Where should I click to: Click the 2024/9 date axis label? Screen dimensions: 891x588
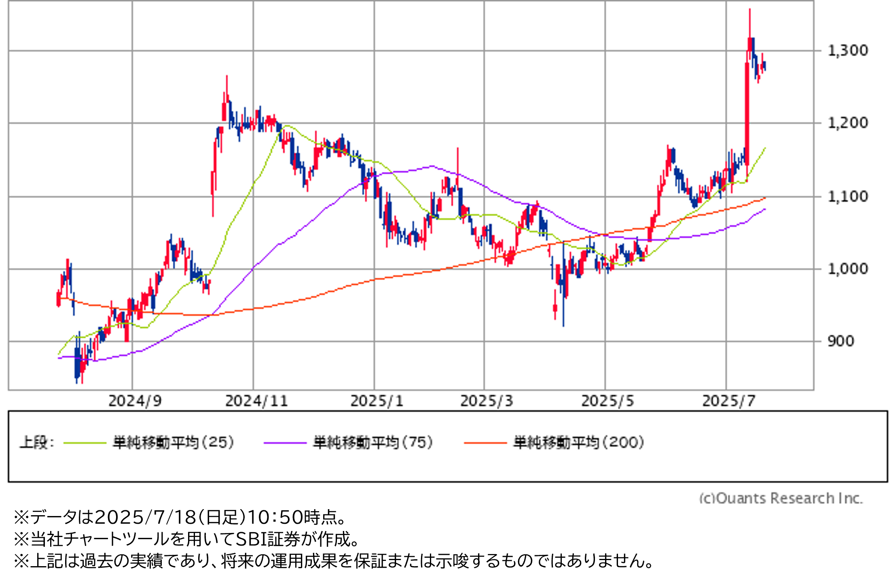click(x=135, y=401)
